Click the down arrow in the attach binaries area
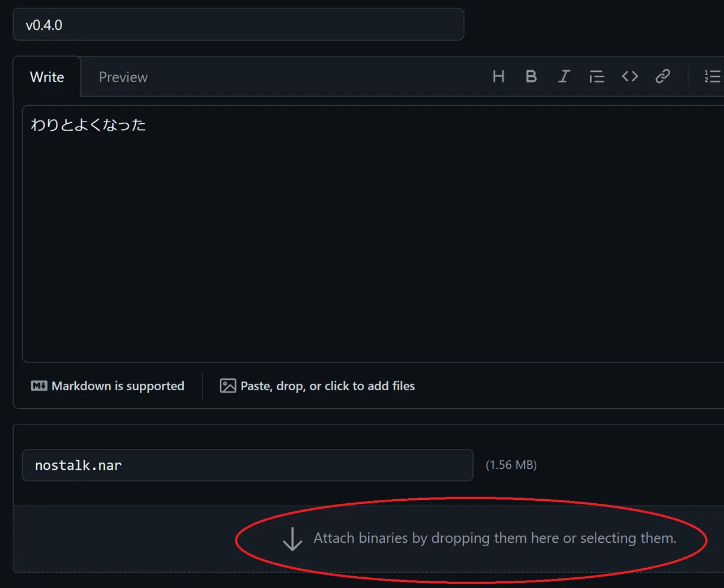Screen dimensions: 724x588 click(x=292, y=539)
